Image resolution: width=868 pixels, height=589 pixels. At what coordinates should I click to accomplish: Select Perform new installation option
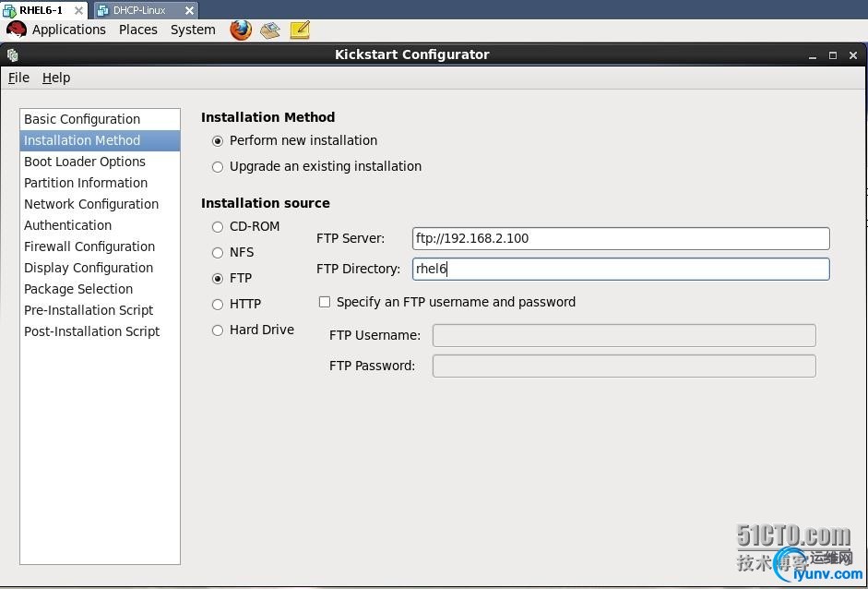[218, 141]
